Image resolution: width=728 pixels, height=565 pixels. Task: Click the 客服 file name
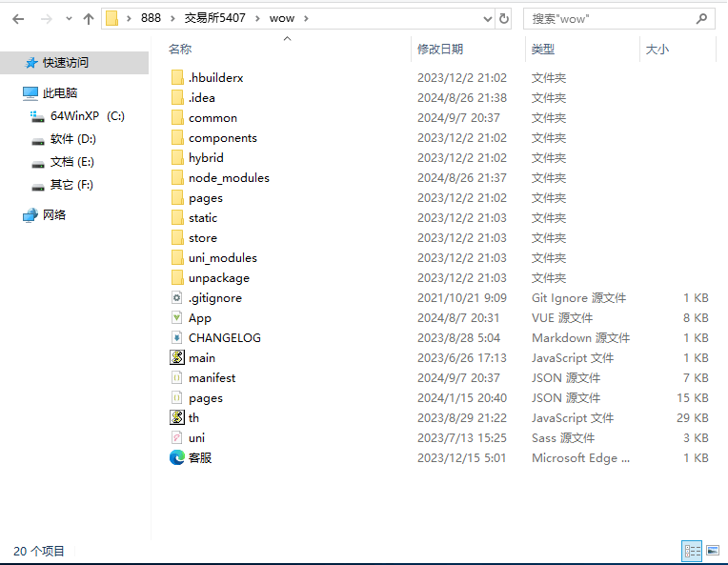200,457
